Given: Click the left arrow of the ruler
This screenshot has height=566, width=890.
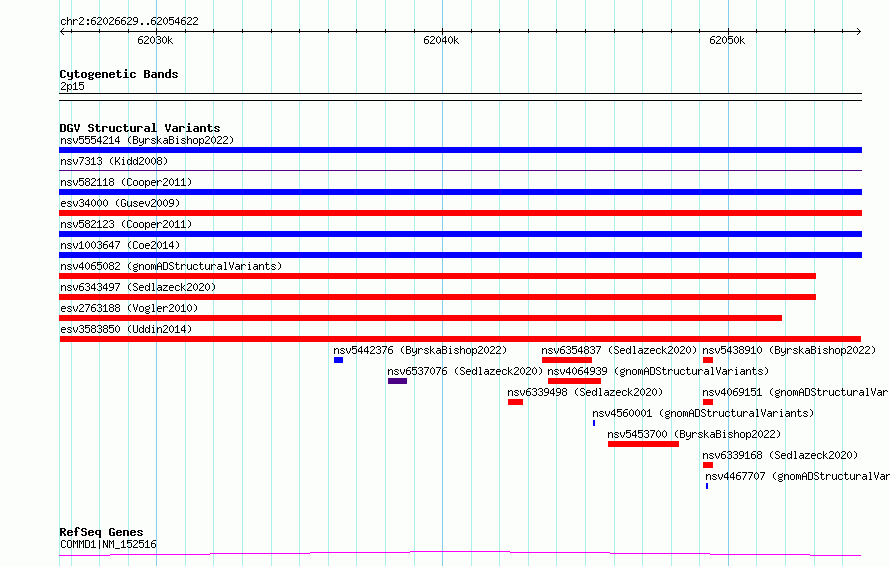Looking at the screenshot, I should (x=62, y=32).
